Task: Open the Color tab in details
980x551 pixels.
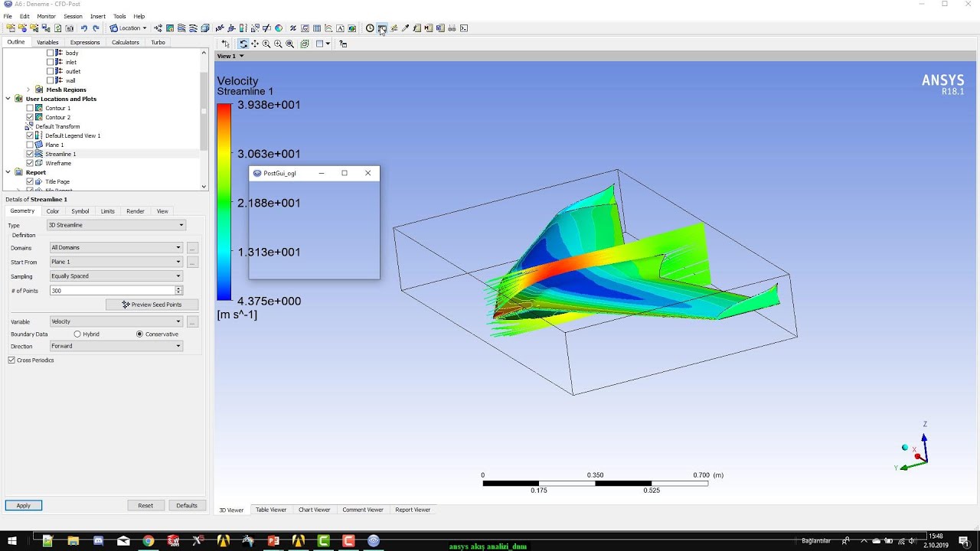Action: click(x=53, y=211)
